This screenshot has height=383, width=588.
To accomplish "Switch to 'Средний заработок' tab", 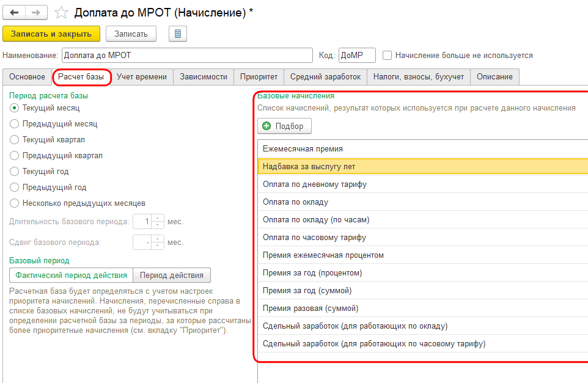I will (x=326, y=77).
